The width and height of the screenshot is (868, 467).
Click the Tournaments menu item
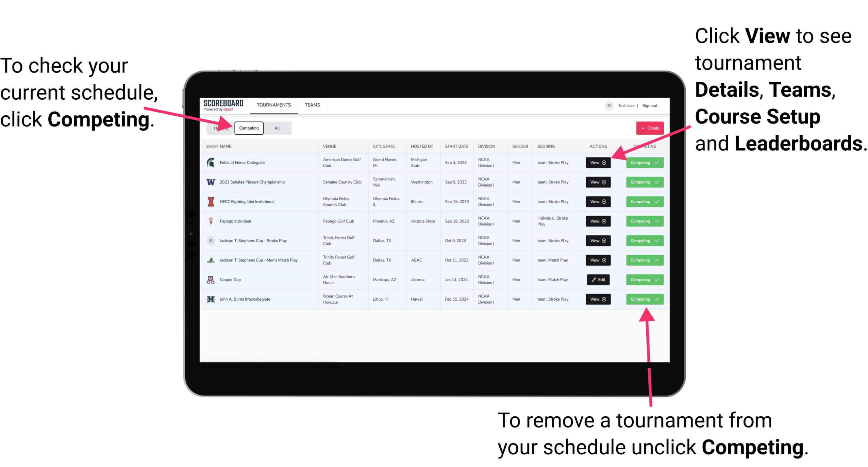(274, 105)
